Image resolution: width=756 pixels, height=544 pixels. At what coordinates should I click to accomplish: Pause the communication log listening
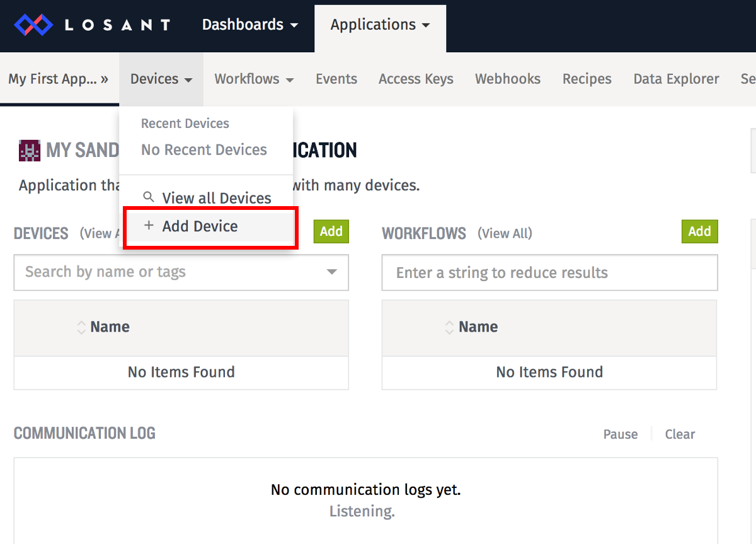coord(620,434)
